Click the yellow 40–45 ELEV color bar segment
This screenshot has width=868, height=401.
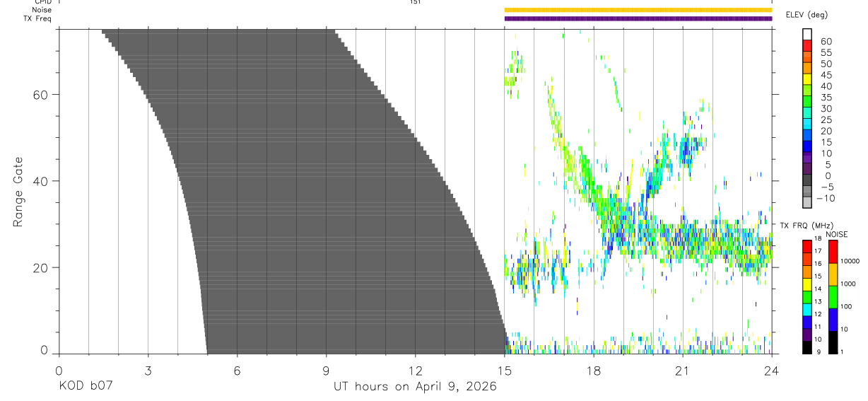click(807, 81)
